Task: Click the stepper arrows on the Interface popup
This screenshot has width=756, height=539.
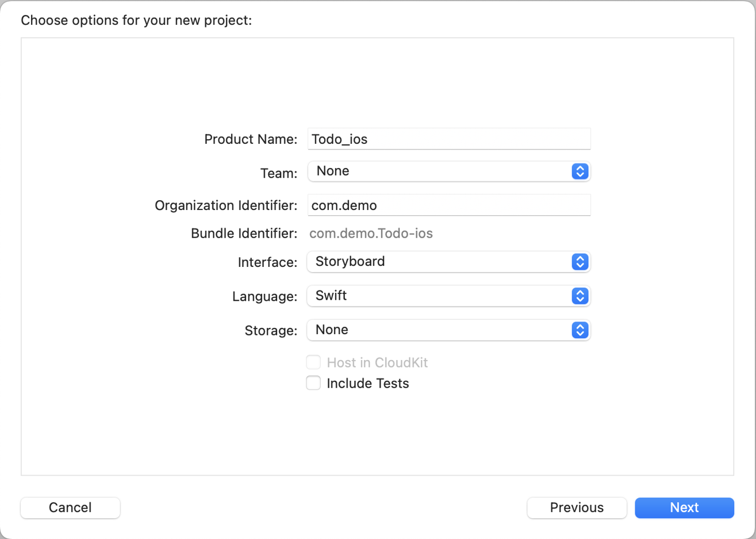Action: pos(580,262)
